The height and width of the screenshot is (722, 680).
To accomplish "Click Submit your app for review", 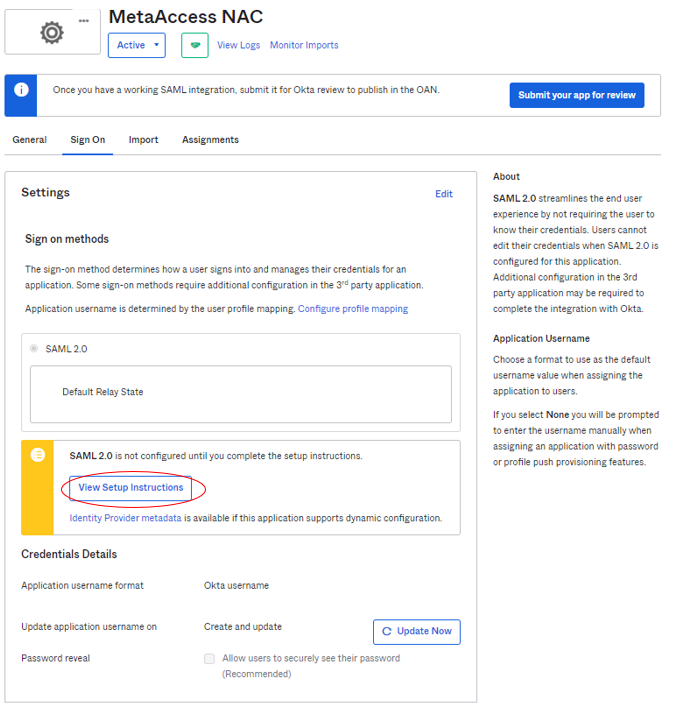I will (x=576, y=95).
